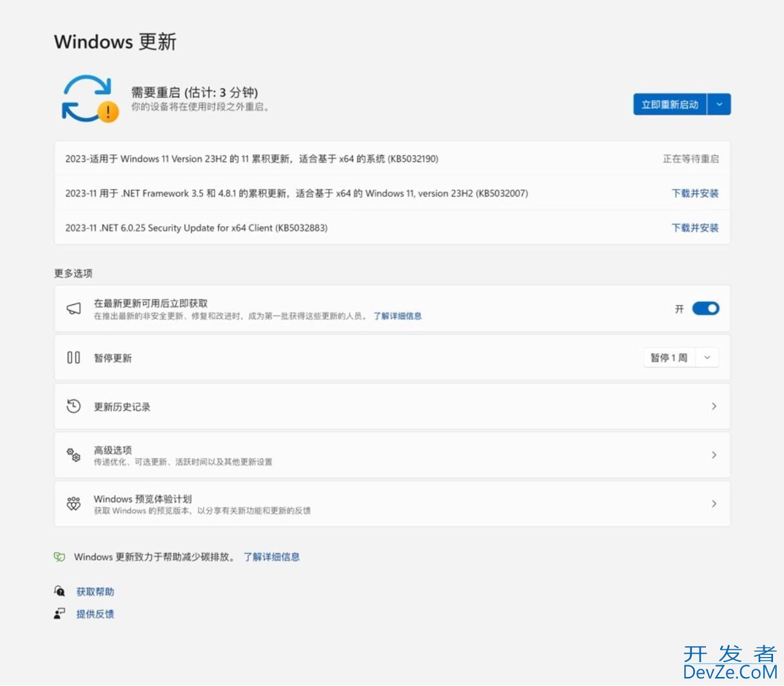
Task: Click the Windows 更新 page title
Action: [x=115, y=42]
